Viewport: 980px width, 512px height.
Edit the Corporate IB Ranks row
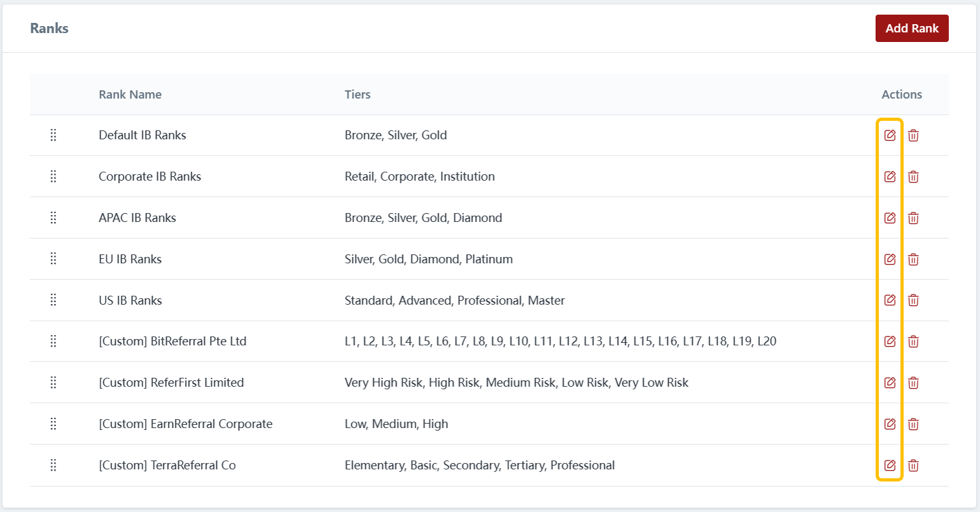(x=890, y=177)
